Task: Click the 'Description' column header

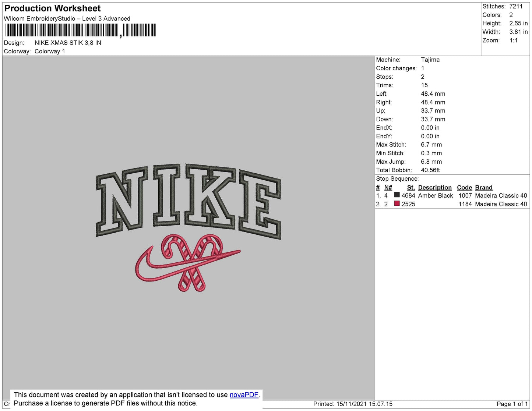Action: click(435, 188)
